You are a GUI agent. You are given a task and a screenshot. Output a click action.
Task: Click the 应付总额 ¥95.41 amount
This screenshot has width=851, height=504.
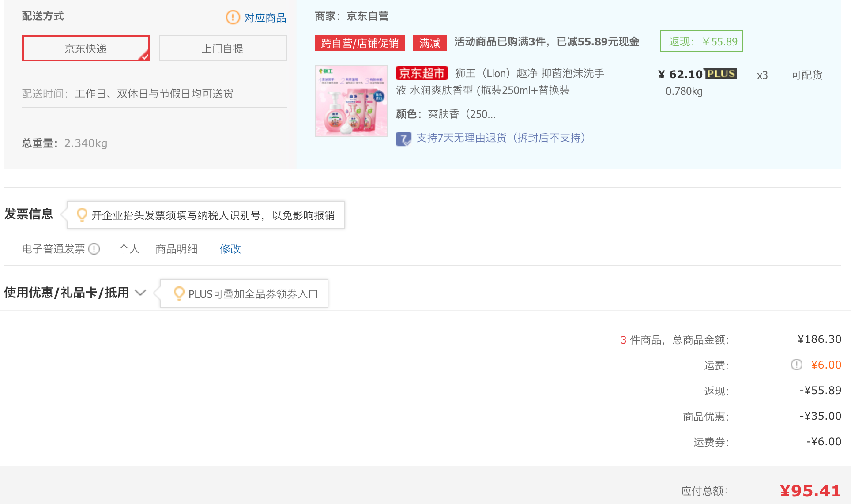(810, 491)
